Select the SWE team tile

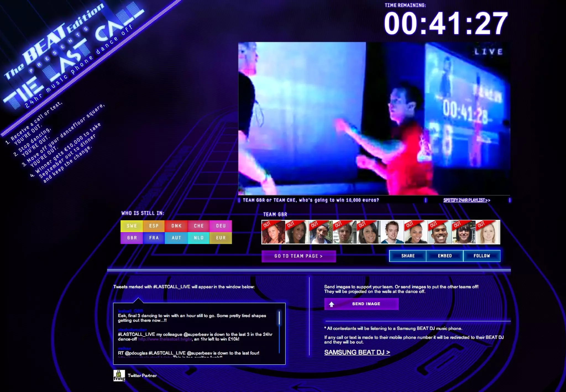(x=132, y=226)
